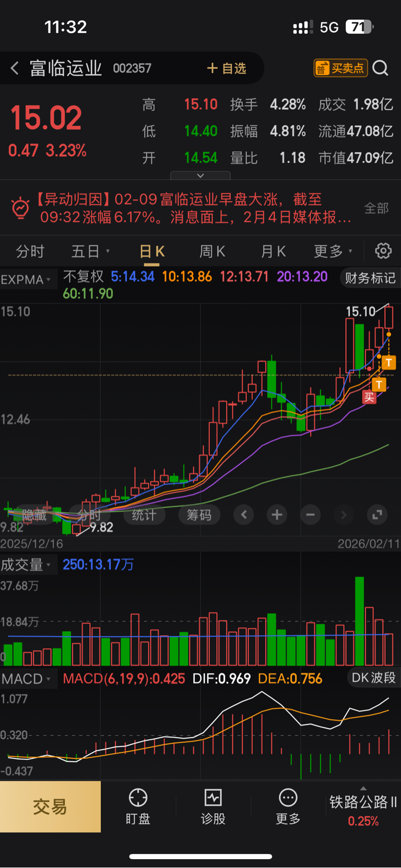Open chart settings gear icon

pos(383,251)
